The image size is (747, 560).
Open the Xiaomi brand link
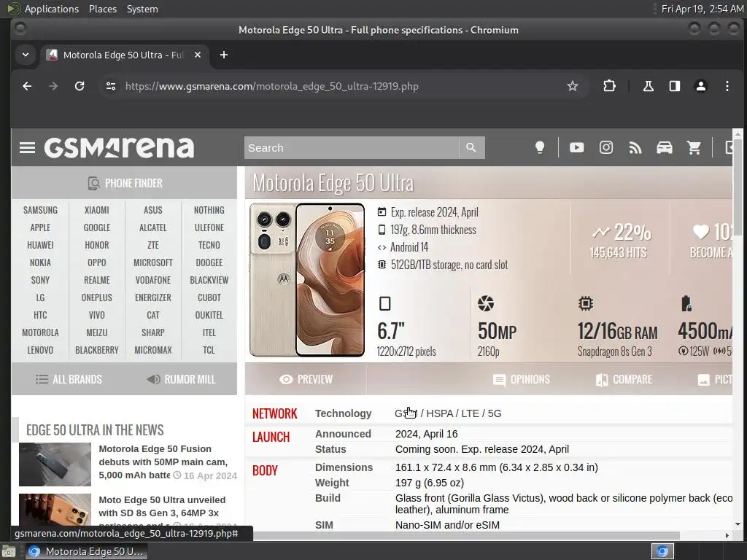pyautogui.click(x=97, y=210)
